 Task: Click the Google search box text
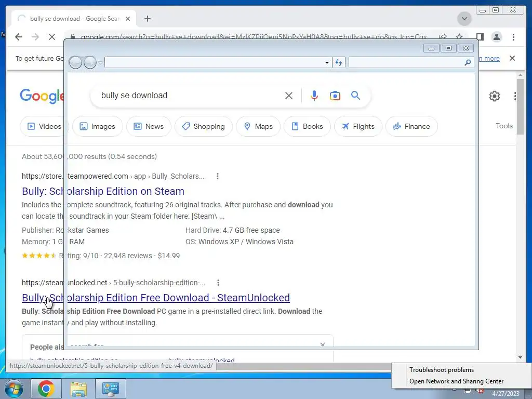tap(135, 96)
